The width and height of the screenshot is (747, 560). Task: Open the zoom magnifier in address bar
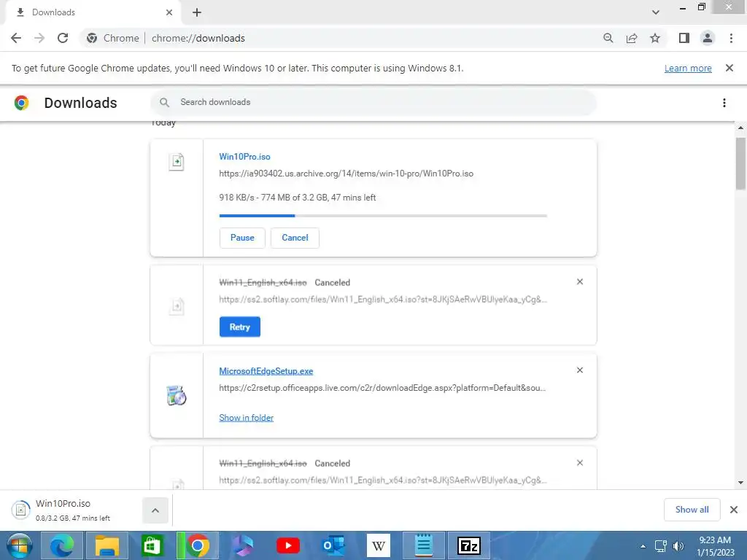click(608, 38)
